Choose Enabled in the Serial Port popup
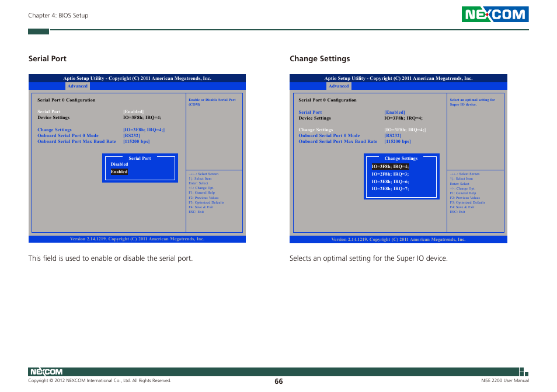The width and height of the screenshot is (557, 392). click(119, 171)
